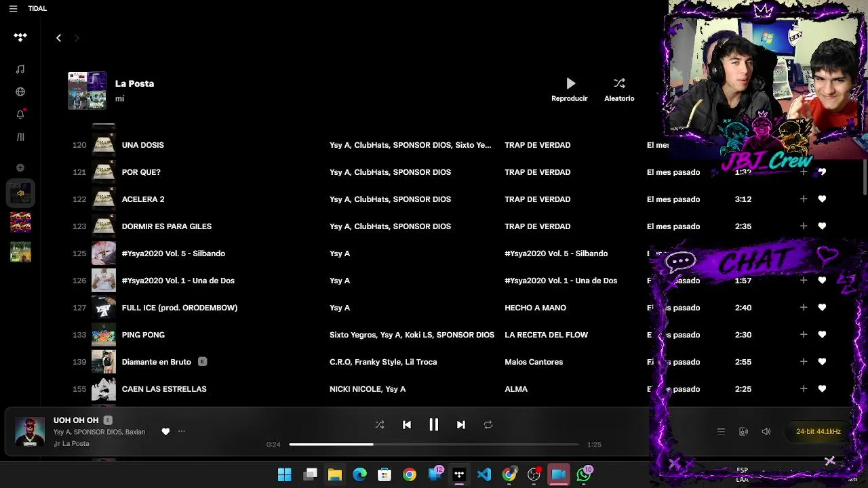Open notifications bell icon

click(x=20, y=114)
